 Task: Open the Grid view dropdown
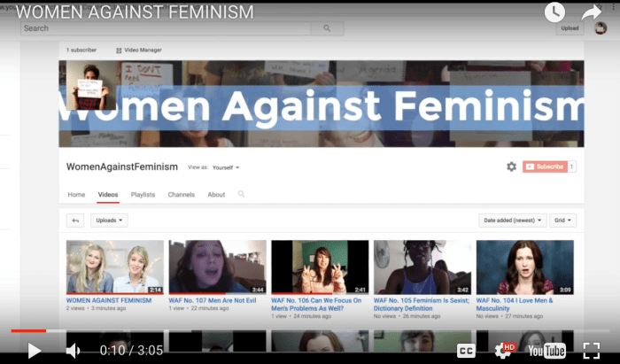coord(562,221)
